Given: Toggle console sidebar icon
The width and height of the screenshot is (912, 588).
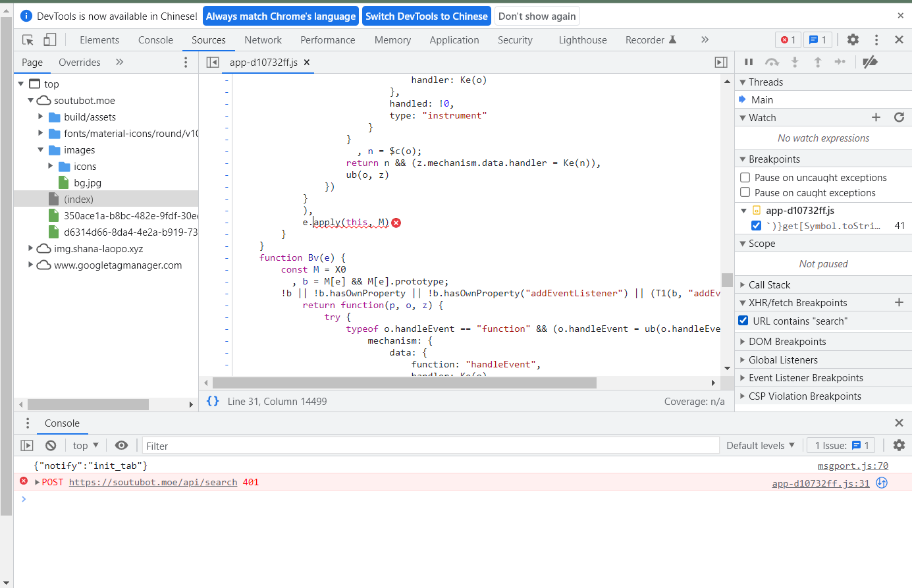Looking at the screenshot, I should click(x=27, y=446).
